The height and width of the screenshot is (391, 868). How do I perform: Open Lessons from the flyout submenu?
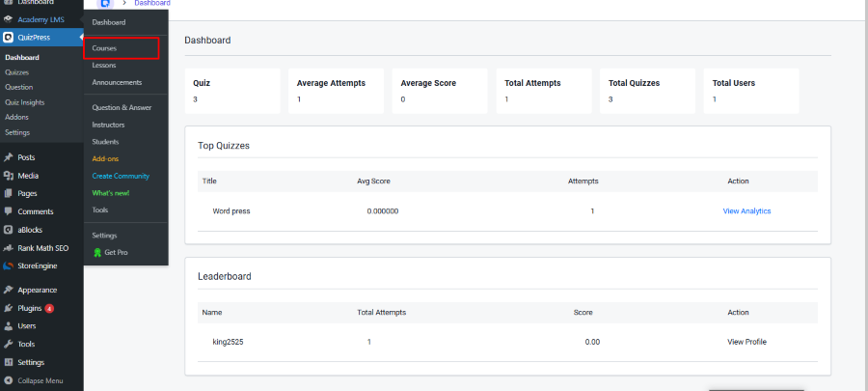(104, 65)
